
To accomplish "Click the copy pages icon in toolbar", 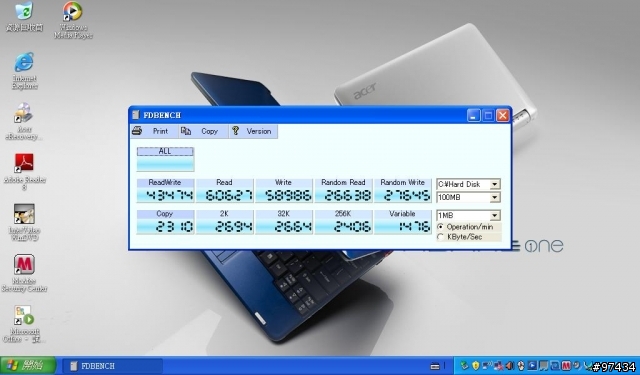I will click(x=186, y=131).
